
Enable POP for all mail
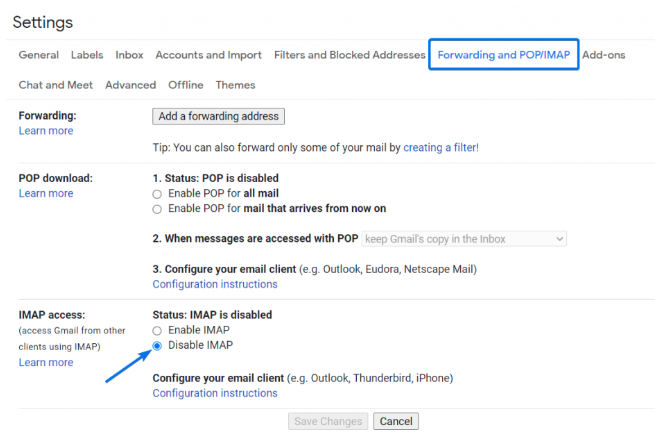tap(157, 193)
